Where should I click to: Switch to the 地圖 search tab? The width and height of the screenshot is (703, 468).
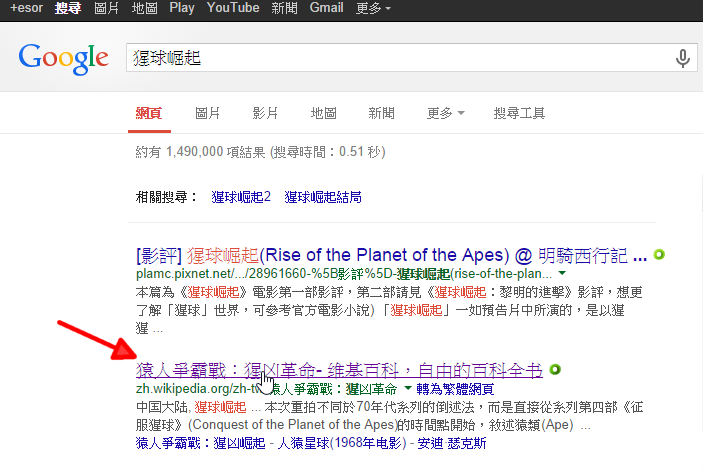coord(324,113)
